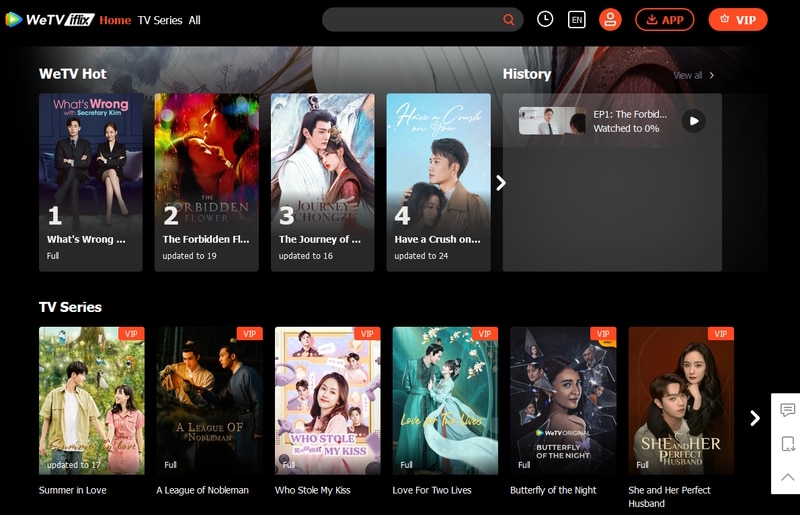Open watch history clock icon

pos(545,19)
